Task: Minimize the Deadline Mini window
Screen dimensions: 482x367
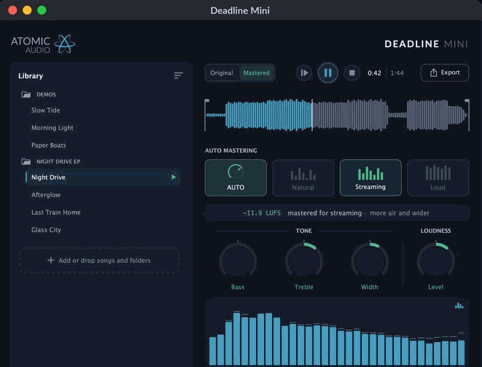Action: (x=27, y=10)
